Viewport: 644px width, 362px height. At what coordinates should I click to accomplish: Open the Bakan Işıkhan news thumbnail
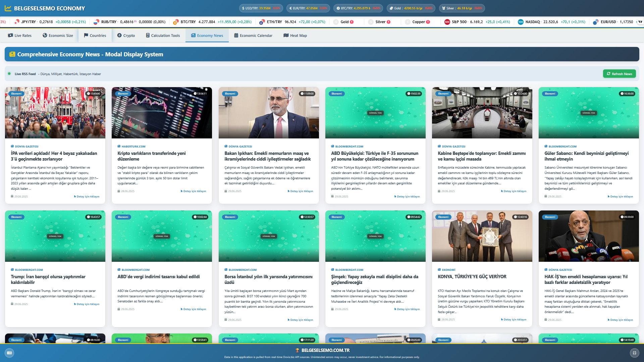[x=269, y=113]
